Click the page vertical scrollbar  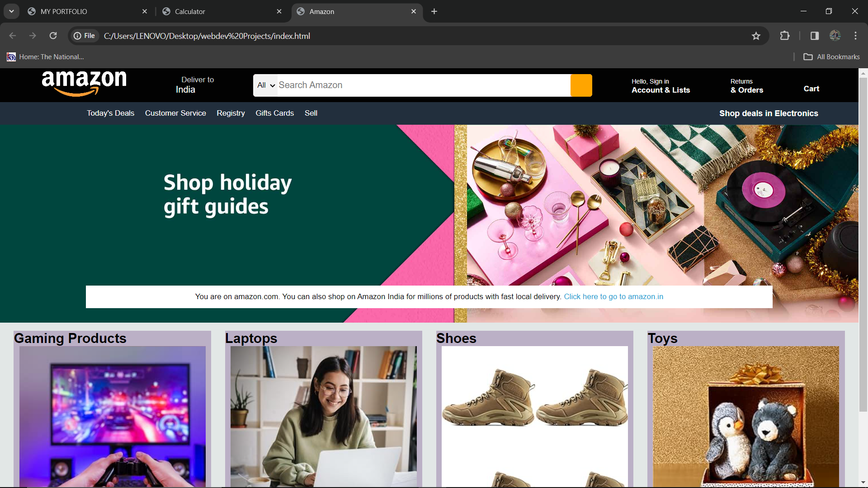(863, 244)
